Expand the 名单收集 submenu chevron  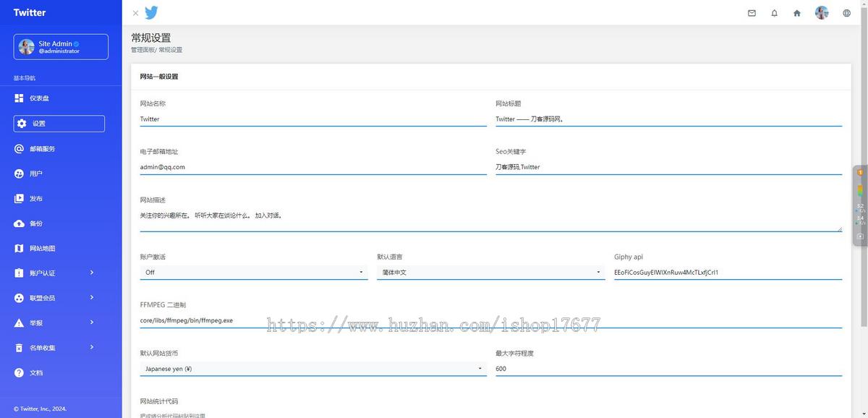click(x=92, y=347)
